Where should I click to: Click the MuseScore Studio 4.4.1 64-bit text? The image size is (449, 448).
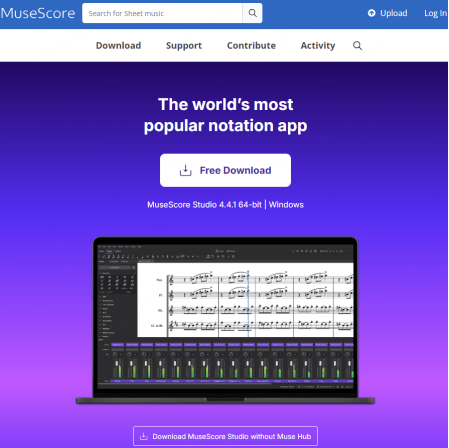(x=204, y=205)
